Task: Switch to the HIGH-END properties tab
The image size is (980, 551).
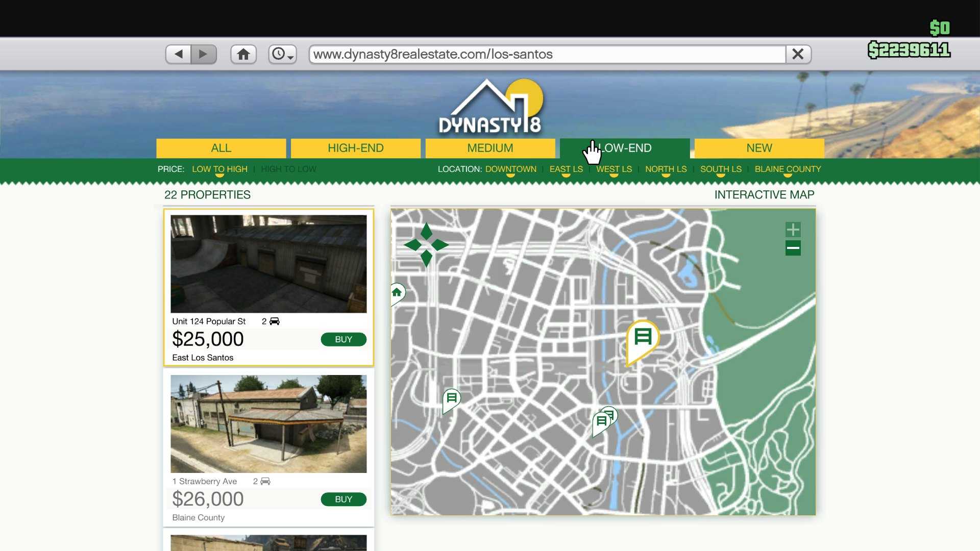Action: [356, 148]
